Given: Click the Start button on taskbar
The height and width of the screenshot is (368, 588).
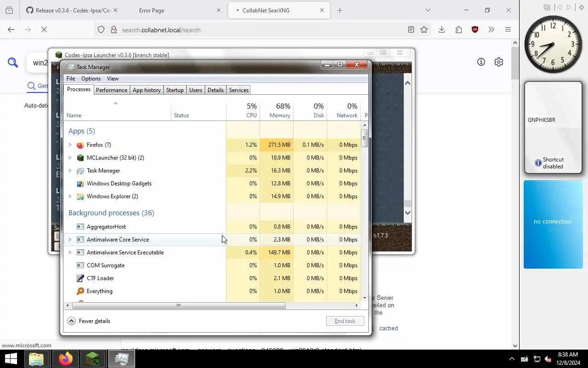Looking at the screenshot, I should (11, 359).
